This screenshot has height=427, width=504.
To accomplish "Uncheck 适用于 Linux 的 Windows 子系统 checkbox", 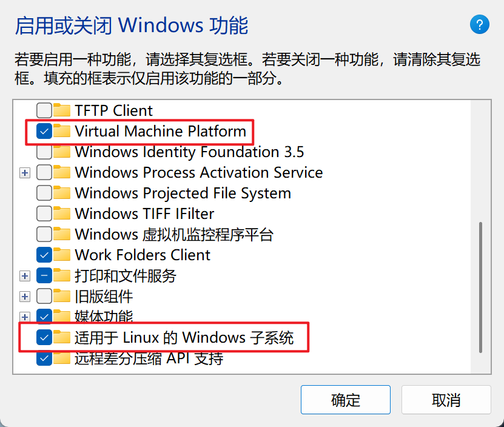I will 44,337.
